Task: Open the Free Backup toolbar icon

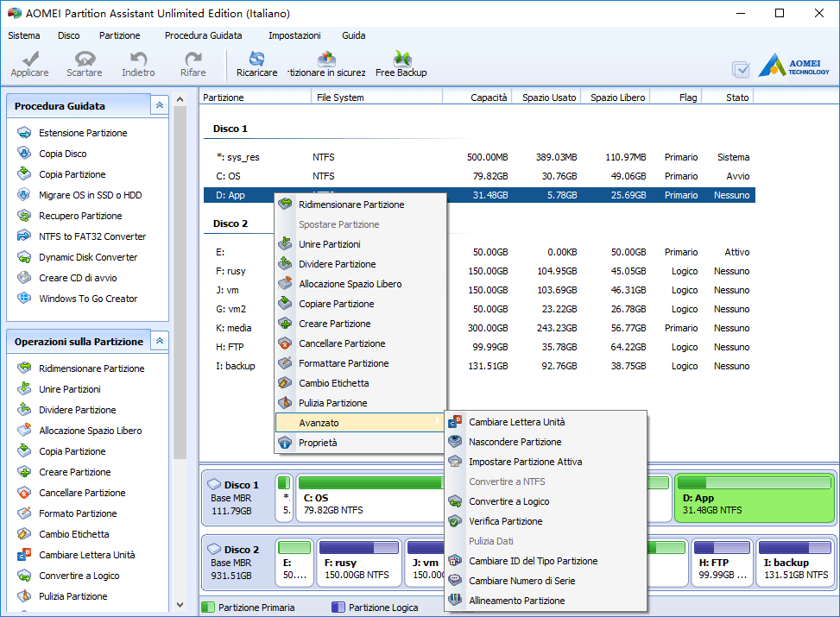Action: pyautogui.click(x=401, y=59)
